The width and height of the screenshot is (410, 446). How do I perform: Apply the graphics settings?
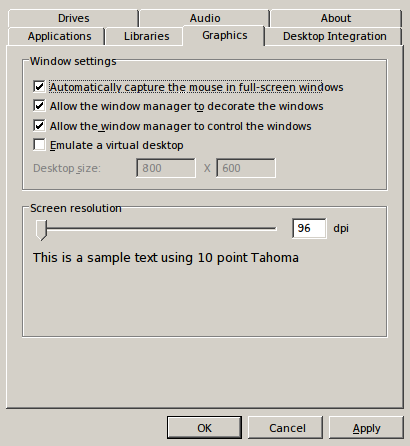[366, 428]
